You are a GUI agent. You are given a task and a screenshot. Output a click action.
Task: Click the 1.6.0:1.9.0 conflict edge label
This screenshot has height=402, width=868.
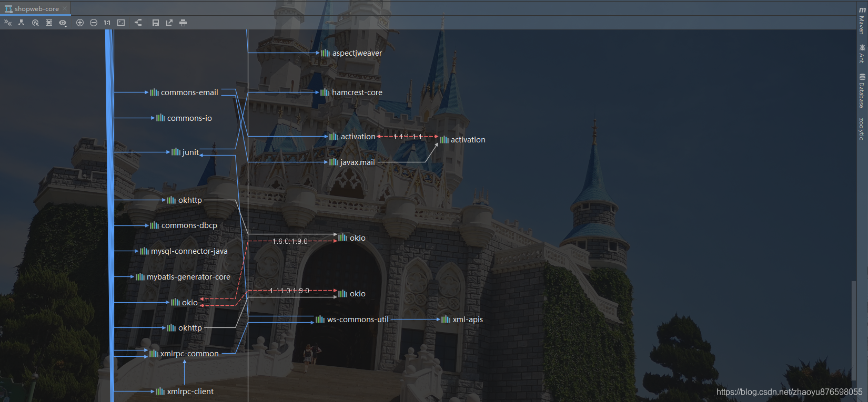290,241
